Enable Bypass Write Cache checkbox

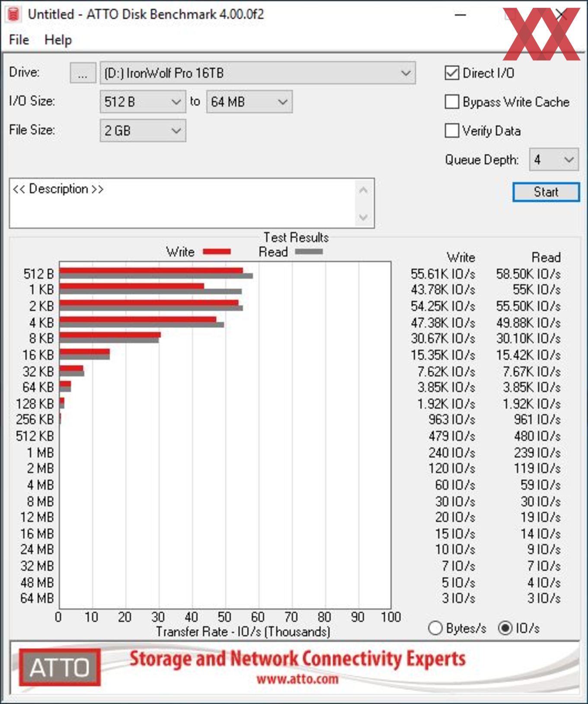(452, 102)
